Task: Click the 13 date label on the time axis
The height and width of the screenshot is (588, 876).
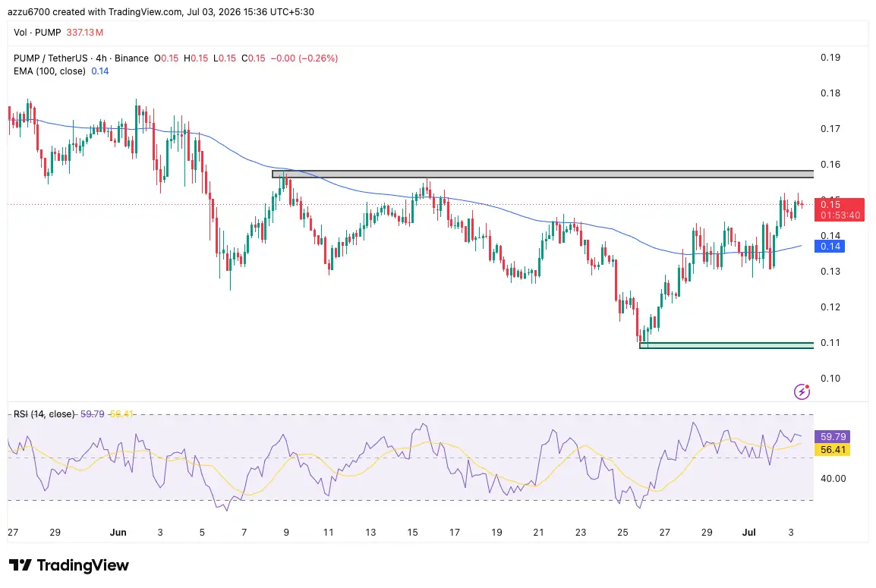Action: pyautogui.click(x=370, y=532)
